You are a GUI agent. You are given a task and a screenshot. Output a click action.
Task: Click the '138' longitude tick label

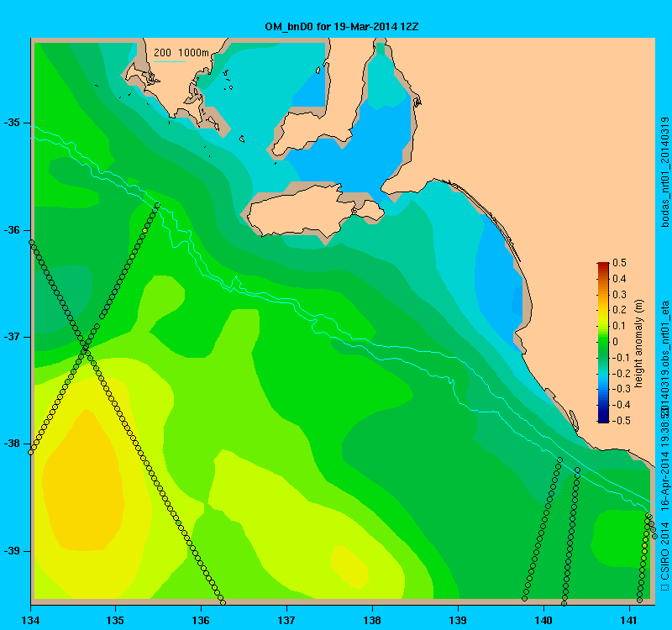click(372, 620)
